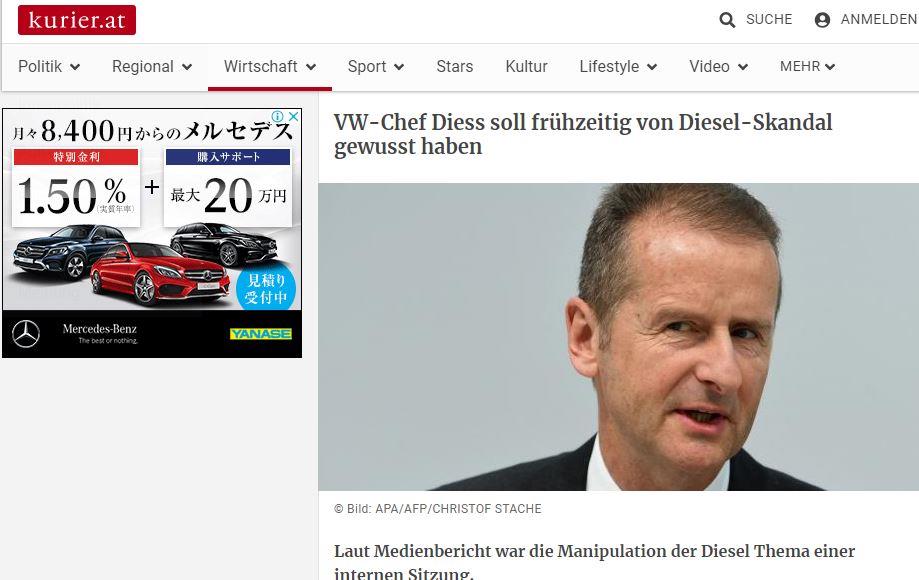Click the SUCHE search label
This screenshot has width=919, height=580.
point(769,19)
